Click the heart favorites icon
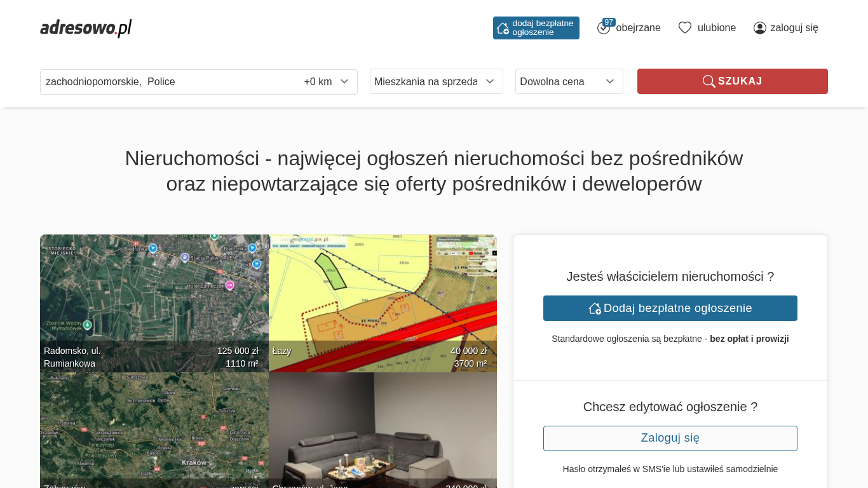The width and height of the screenshot is (868, 488). 684,28
